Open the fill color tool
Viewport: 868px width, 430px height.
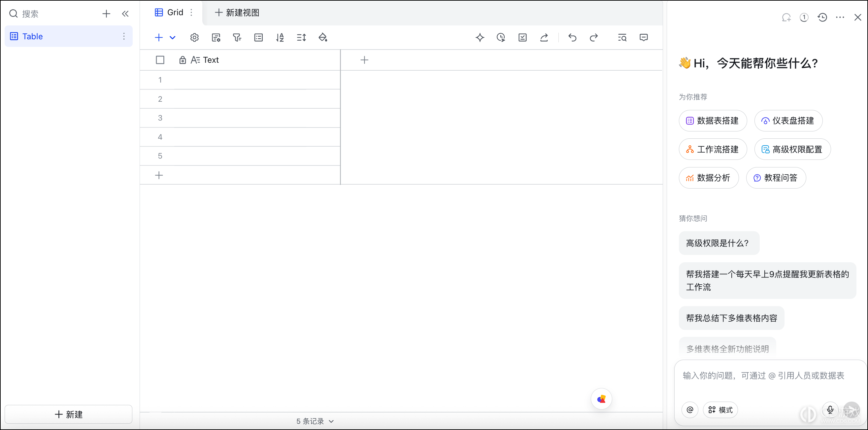tap(323, 37)
